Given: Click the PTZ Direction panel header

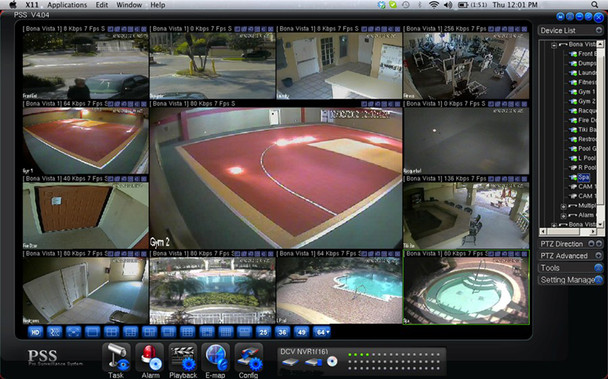Looking at the screenshot, I should tap(570, 244).
